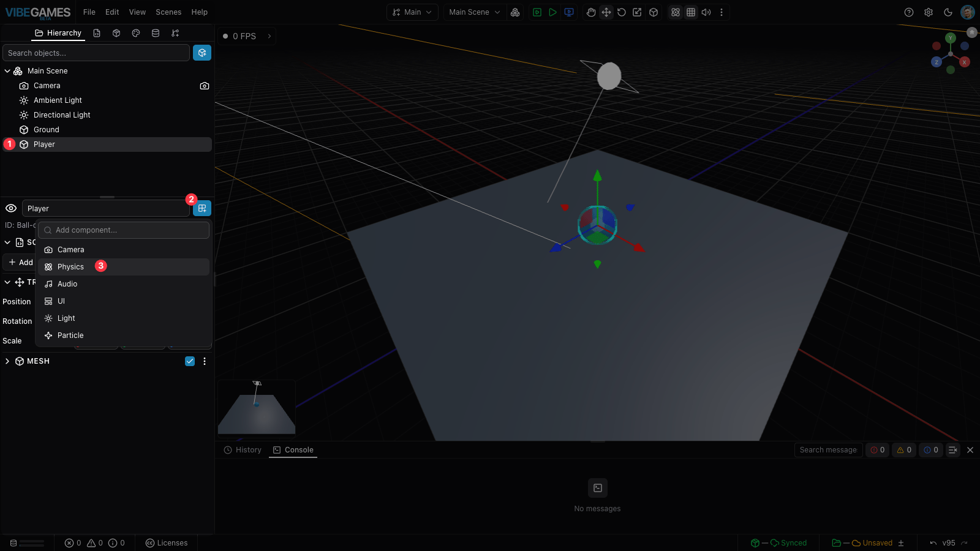Switch to the Hierarchy tab

[x=58, y=33]
